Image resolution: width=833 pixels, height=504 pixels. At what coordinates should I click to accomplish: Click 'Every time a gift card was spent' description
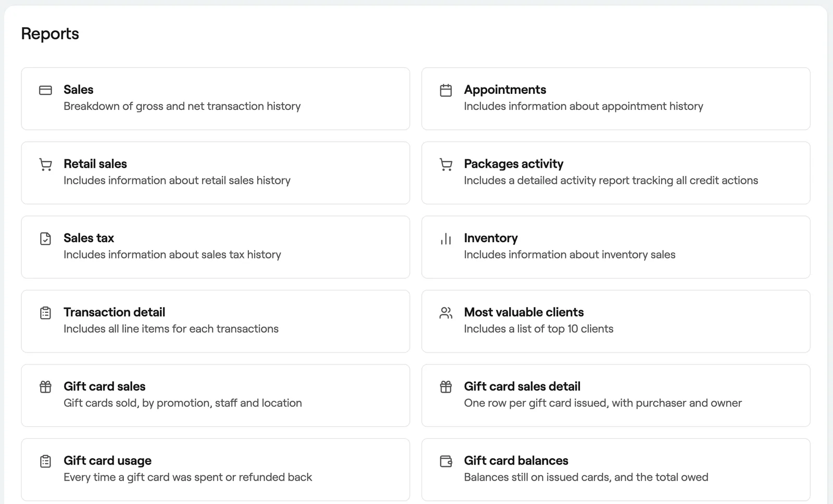(188, 477)
